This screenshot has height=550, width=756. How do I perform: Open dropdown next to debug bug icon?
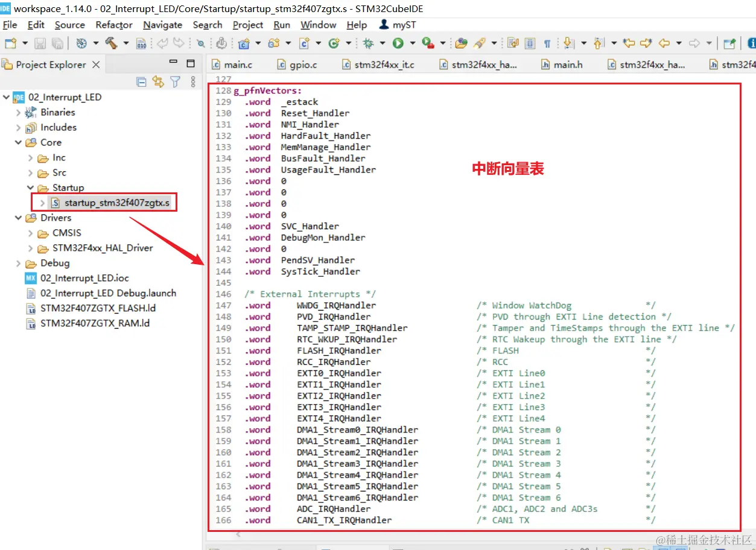(383, 43)
